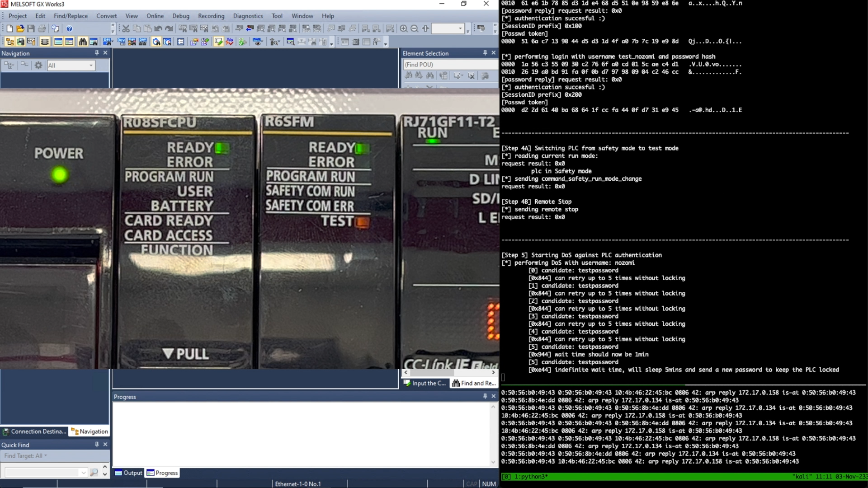Click the Open project folder icon
Image resolution: width=868 pixels, height=488 pixels.
(x=20, y=28)
